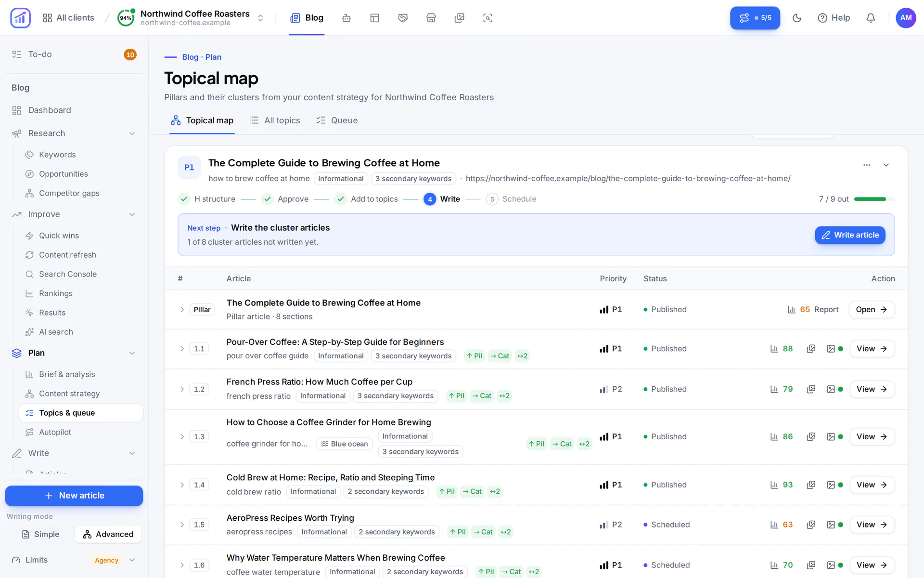Open the 5/5 status button
Image resolution: width=924 pixels, height=578 pixels.
coord(755,18)
